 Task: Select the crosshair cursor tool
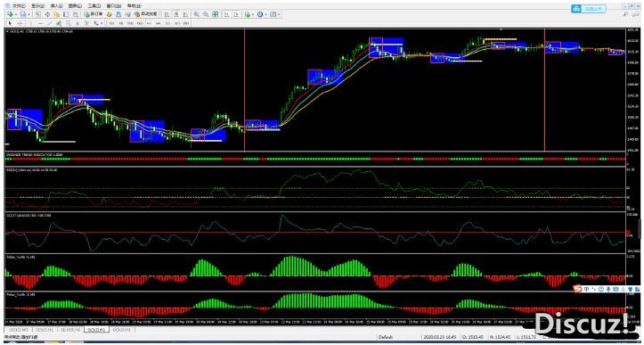coord(20,23)
